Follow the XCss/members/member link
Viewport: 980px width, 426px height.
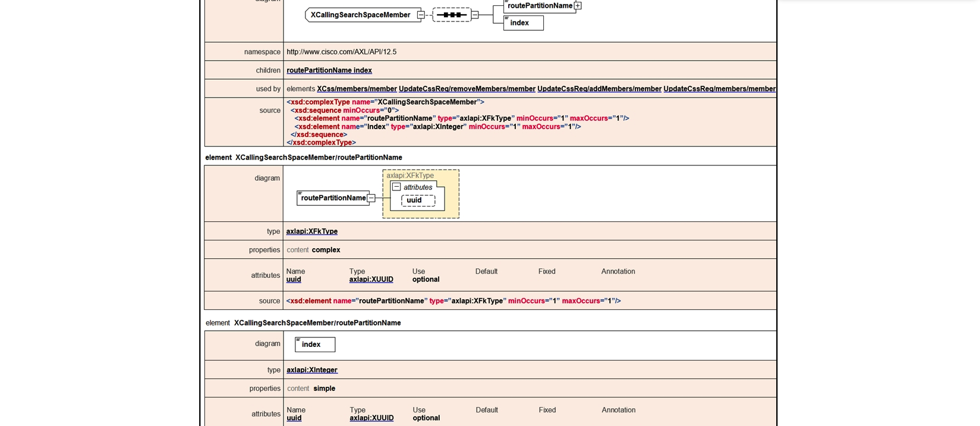[357, 89]
